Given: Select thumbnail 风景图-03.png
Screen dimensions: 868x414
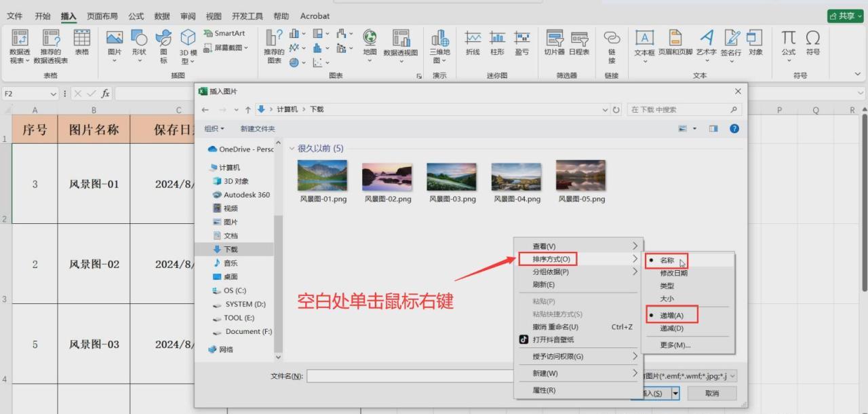Looking at the screenshot, I should [452, 182].
